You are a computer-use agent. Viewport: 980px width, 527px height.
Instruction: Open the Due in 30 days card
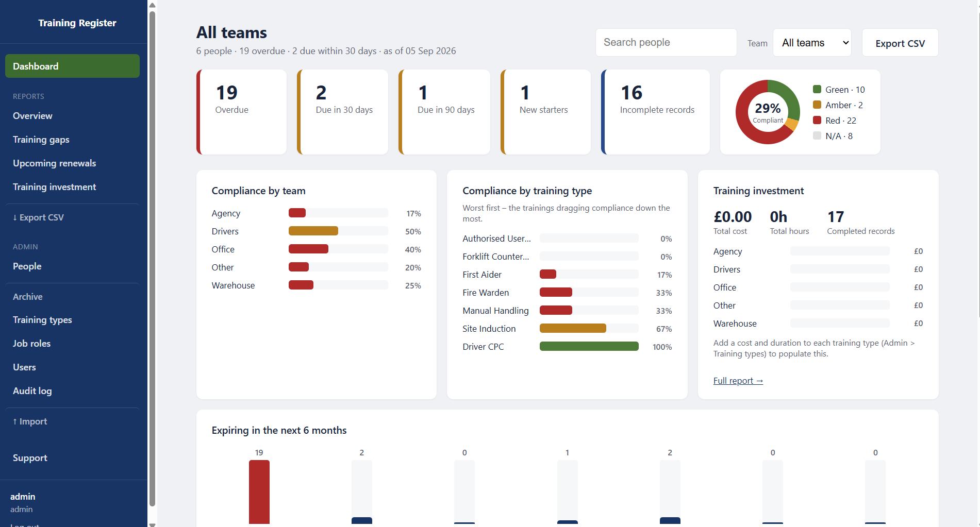(x=343, y=112)
